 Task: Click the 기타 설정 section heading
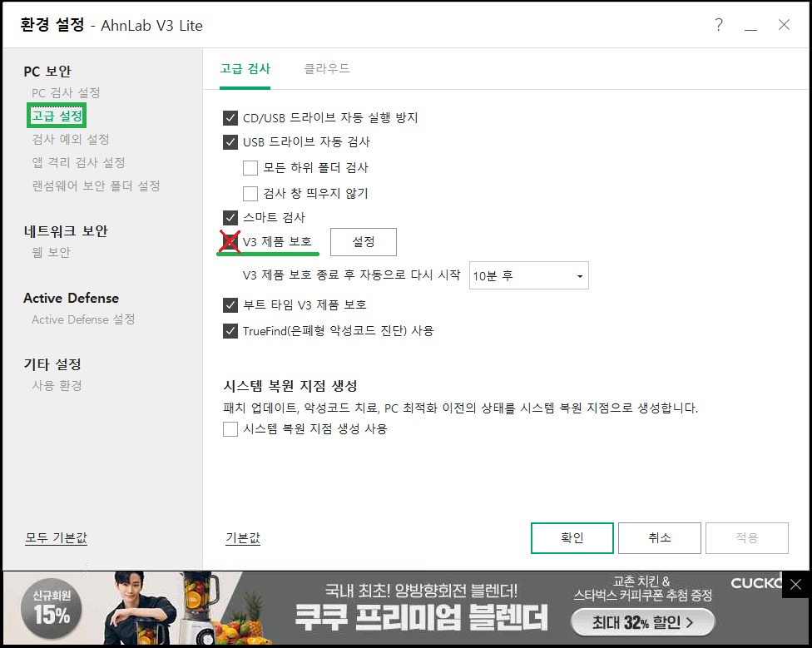(x=52, y=364)
